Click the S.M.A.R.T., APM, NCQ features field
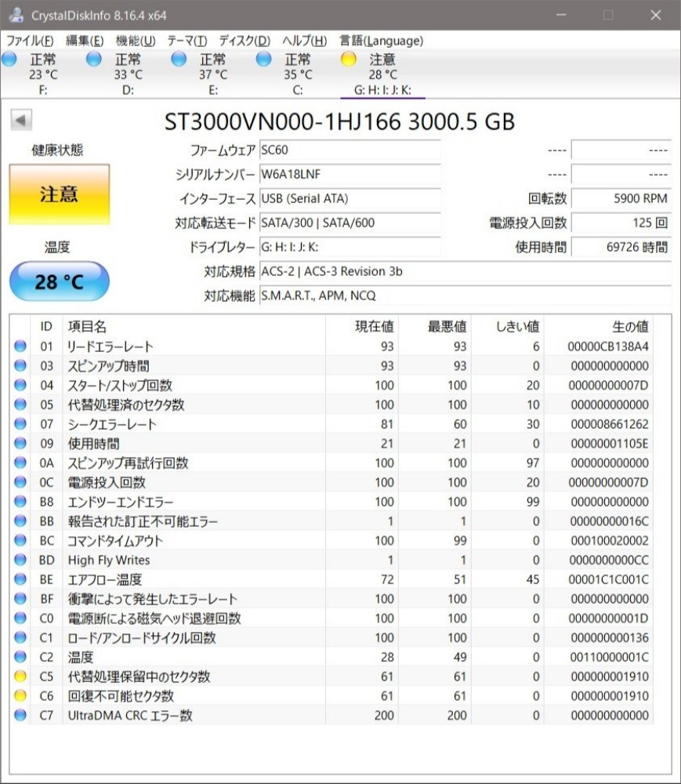The height and width of the screenshot is (784, 681). click(x=465, y=296)
